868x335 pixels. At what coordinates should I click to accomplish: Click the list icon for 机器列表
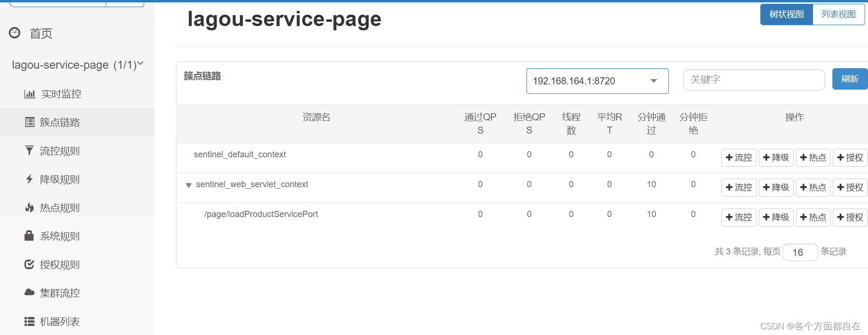[29, 322]
